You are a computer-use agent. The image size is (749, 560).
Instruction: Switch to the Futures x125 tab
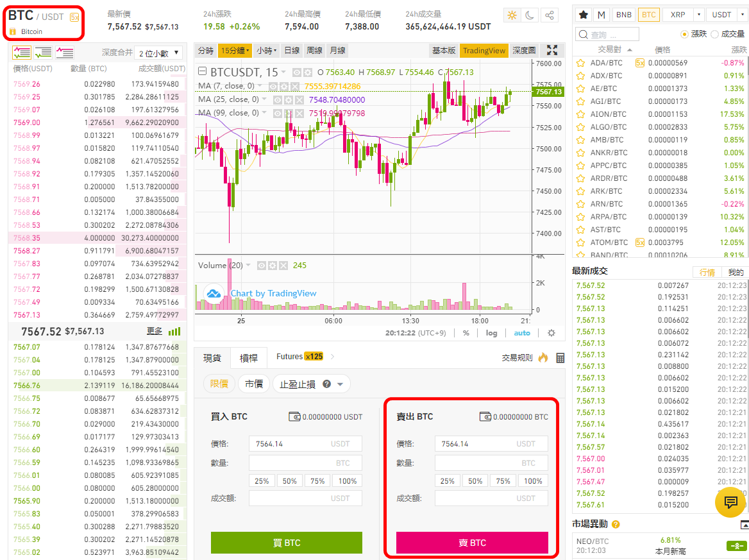[299, 357]
